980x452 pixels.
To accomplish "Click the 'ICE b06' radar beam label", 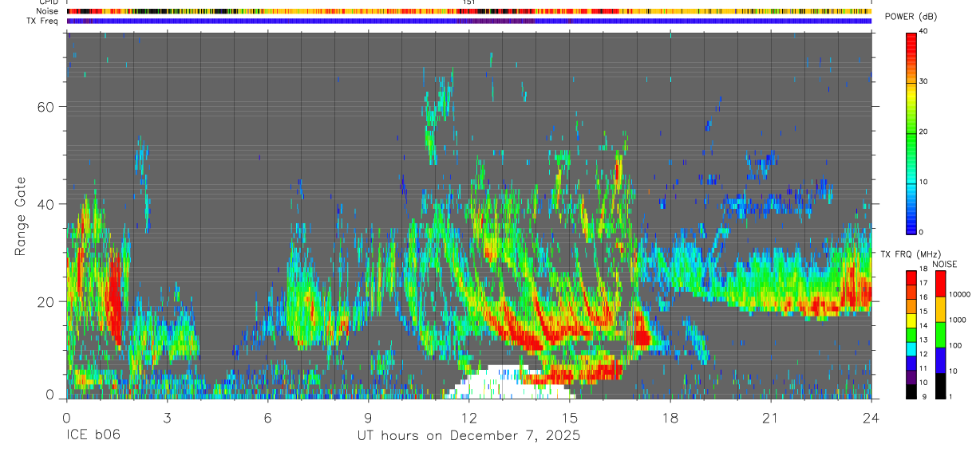I will click(92, 436).
